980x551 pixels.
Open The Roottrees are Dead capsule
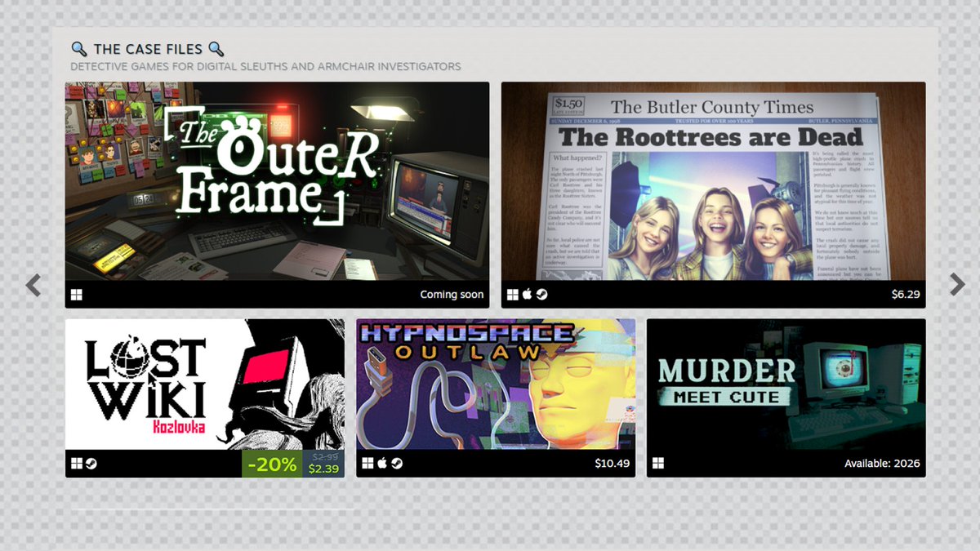coord(713,194)
